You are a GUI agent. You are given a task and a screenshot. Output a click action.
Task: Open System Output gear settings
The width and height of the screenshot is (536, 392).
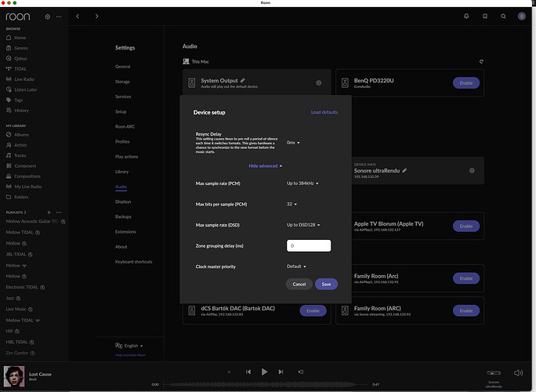[319, 83]
